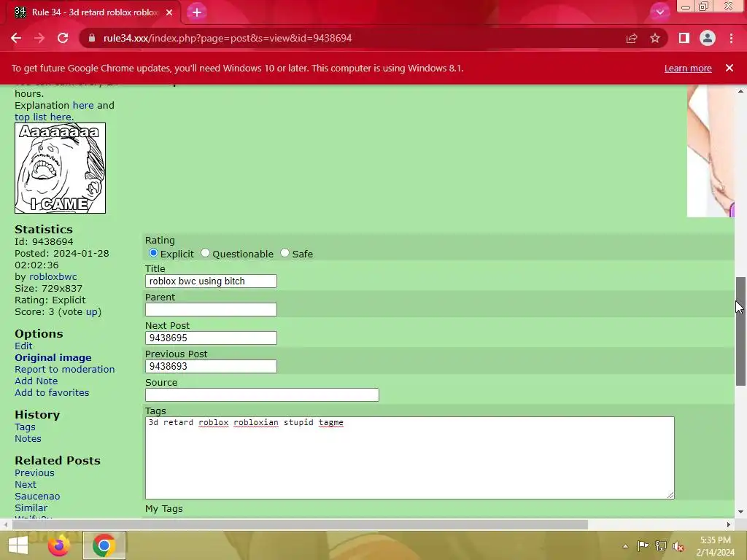Image resolution: width=747 pixels, height=560 pixels.
Task: Click the forward navigation arrow
Action: pyautogui.click(x=39, y=38)
